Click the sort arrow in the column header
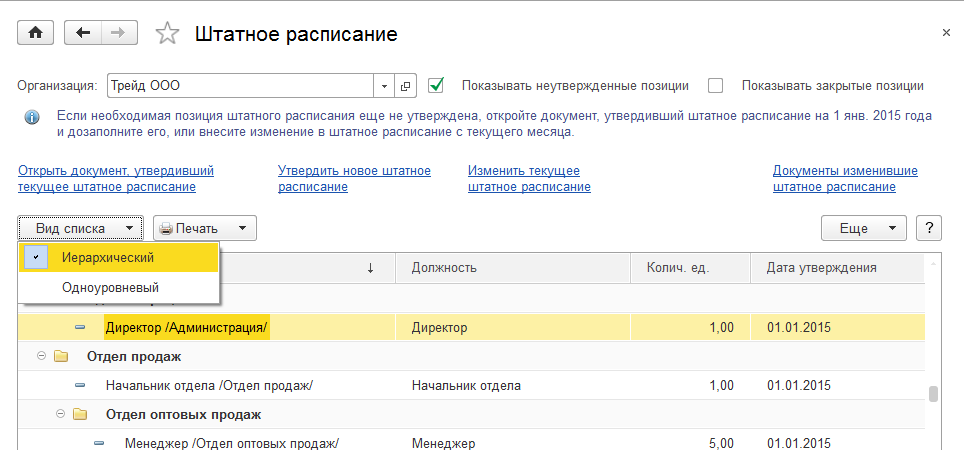This screenshot has height=450, width=964. pyautogui.click(x=370, y=268)
